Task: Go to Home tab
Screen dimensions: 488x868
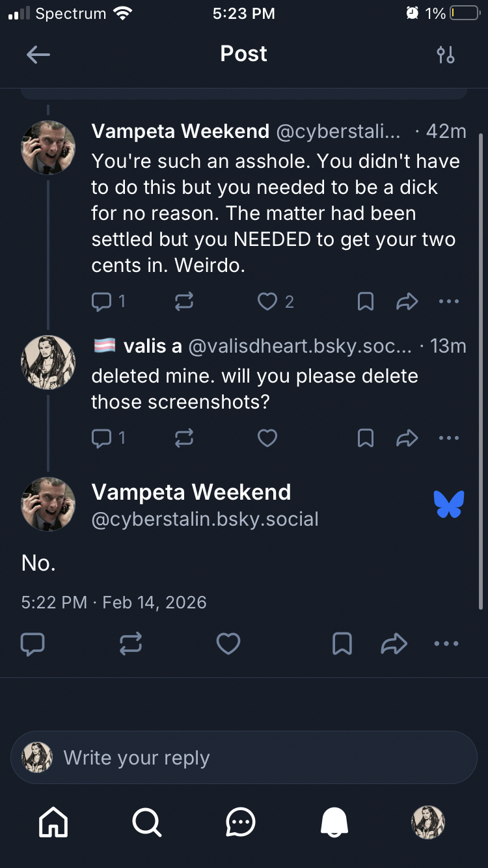Action: coord(53,822)
